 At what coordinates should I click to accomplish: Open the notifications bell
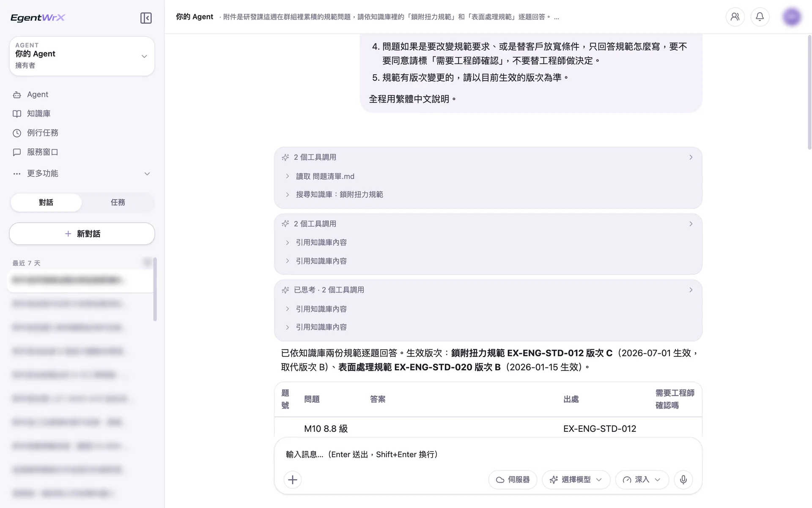760,17
